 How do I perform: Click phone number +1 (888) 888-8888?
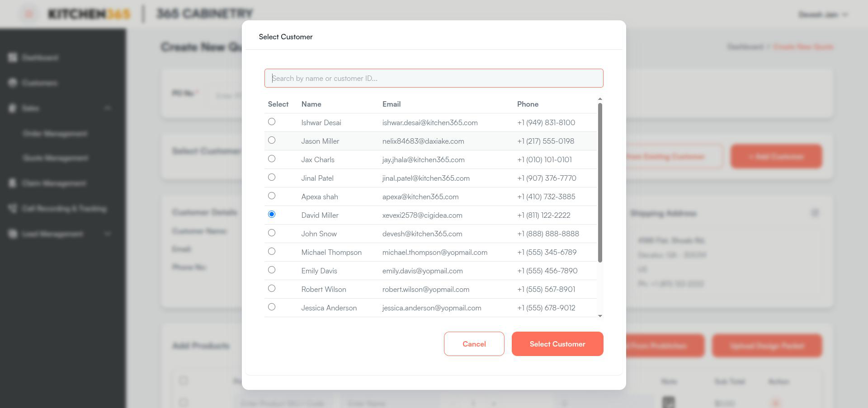tap(548, 234)
